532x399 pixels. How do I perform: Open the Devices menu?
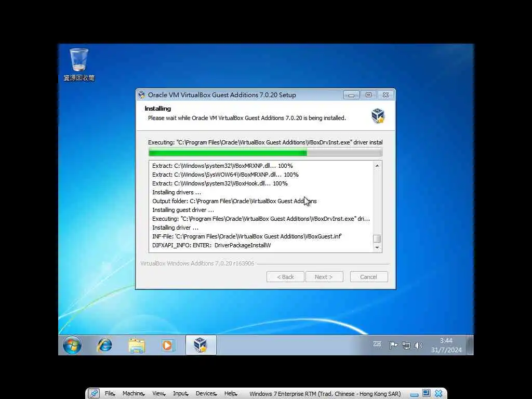tap(206, 393)
